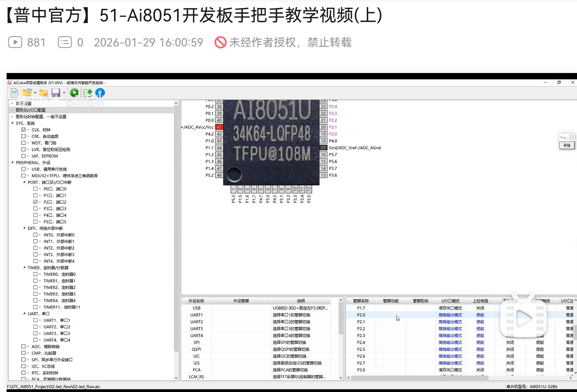This screenshot has height=392, width=577.
Task: Select the UART1 row in the peripheral list
Action: pyautogui.click(x=197, y=315)
